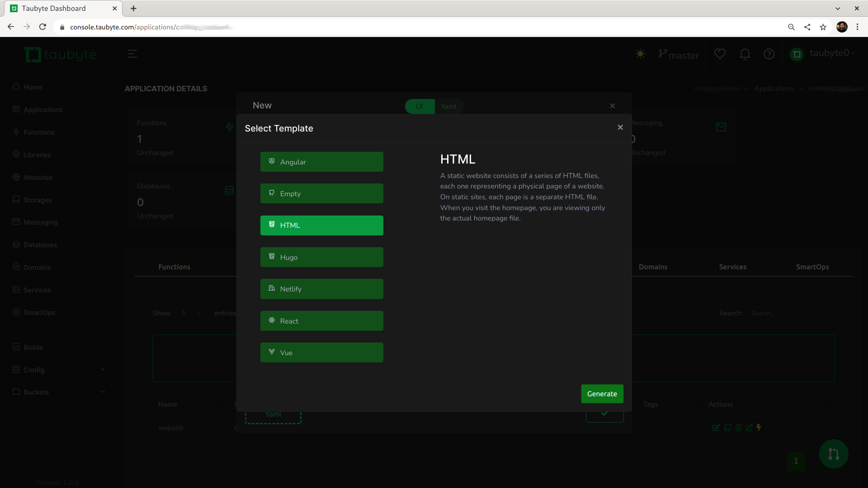The width and height of the screenshot is (868, 488).
Task: Click the lightning bolt icon for website
Action: pos(759,427)
